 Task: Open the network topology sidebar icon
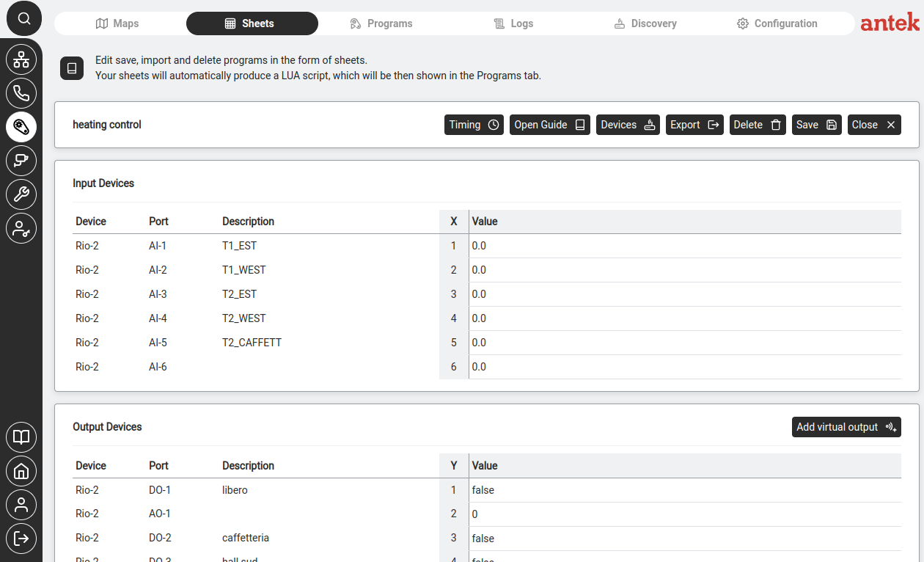21,59
